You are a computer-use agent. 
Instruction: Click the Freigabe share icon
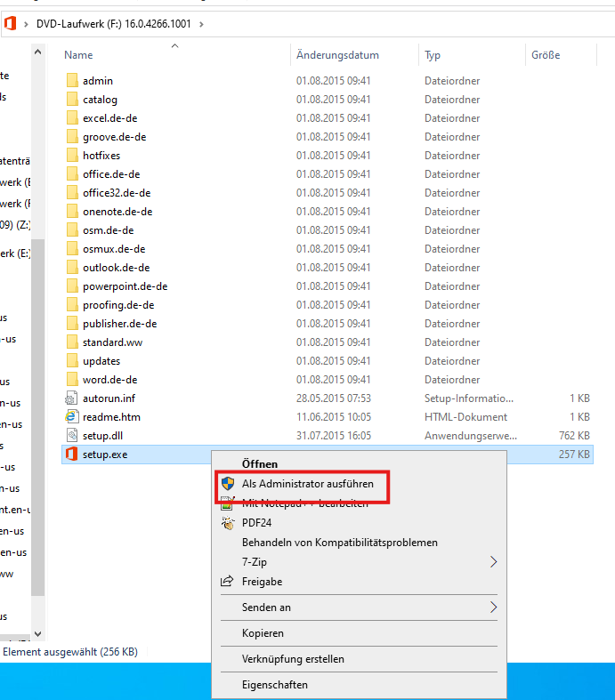(x=227, y=582)
